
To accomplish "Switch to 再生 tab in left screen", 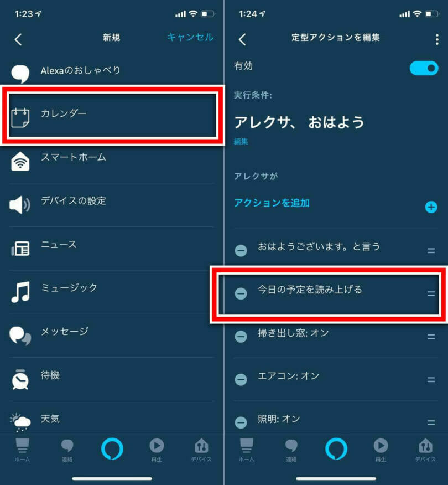I will (x=157, y=450).
